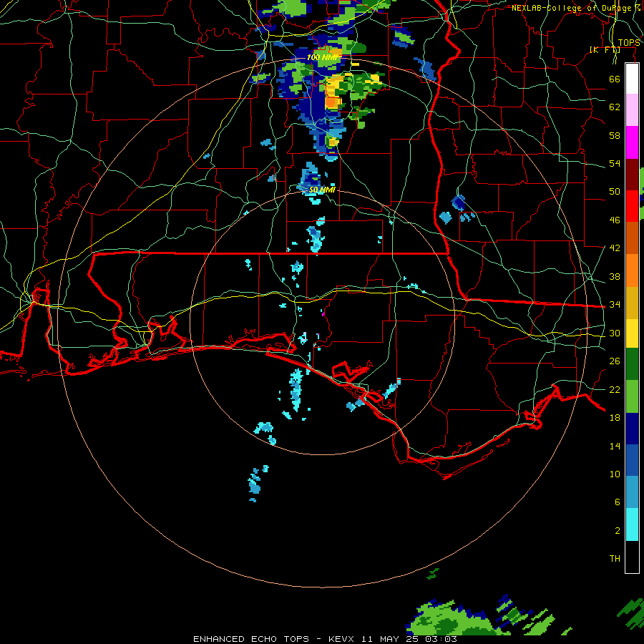
Task: Click the 66 scale label
Action: [615, 79]
